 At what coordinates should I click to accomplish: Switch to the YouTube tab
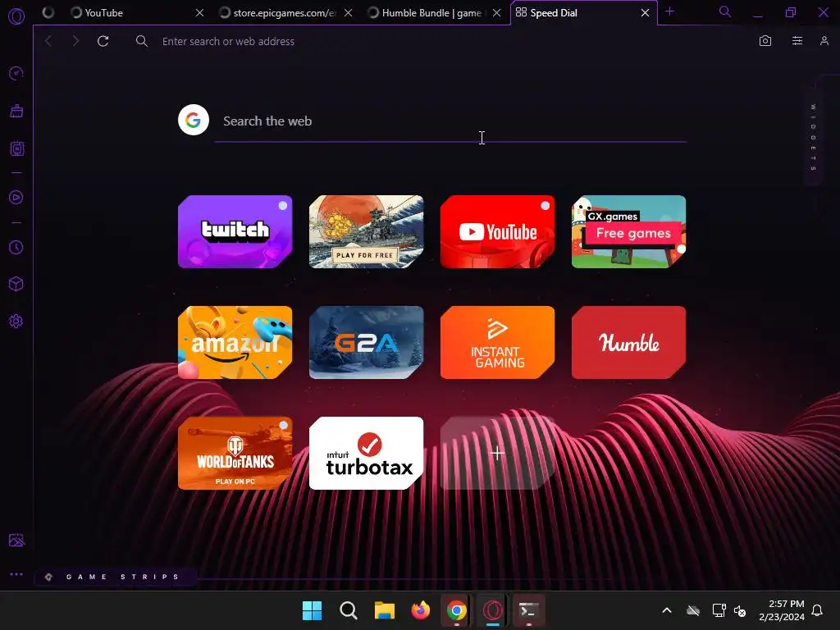[138, 13]
